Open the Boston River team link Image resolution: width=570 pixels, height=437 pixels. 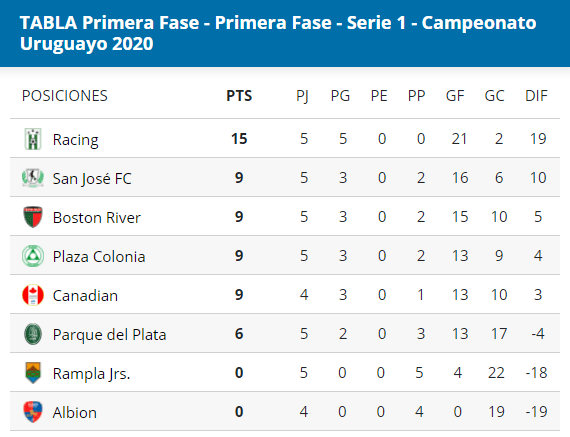pos(97,218)
